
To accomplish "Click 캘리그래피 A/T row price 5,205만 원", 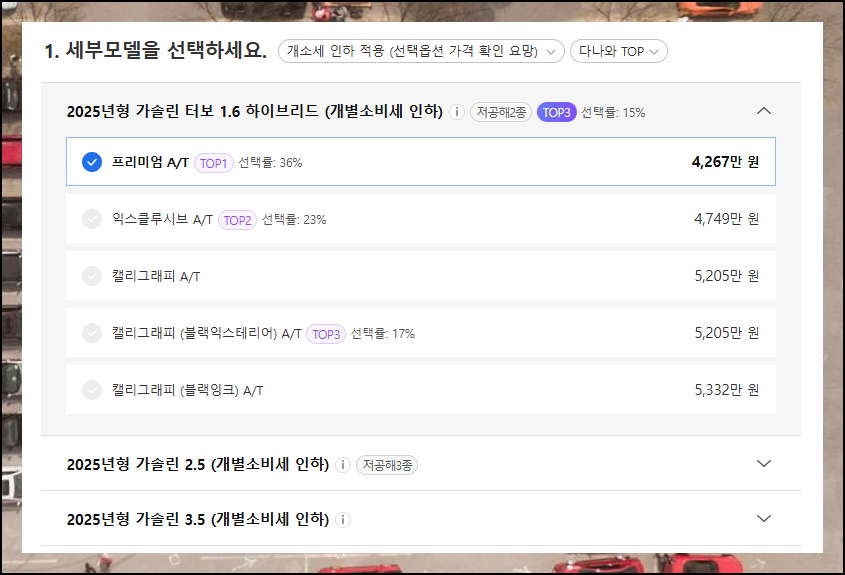I will point(726,276).
